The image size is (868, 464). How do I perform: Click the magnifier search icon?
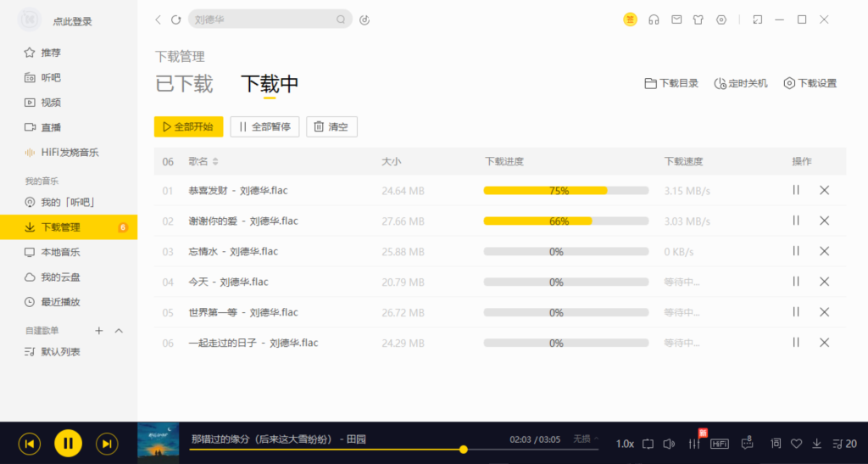[x=341, y=20]
